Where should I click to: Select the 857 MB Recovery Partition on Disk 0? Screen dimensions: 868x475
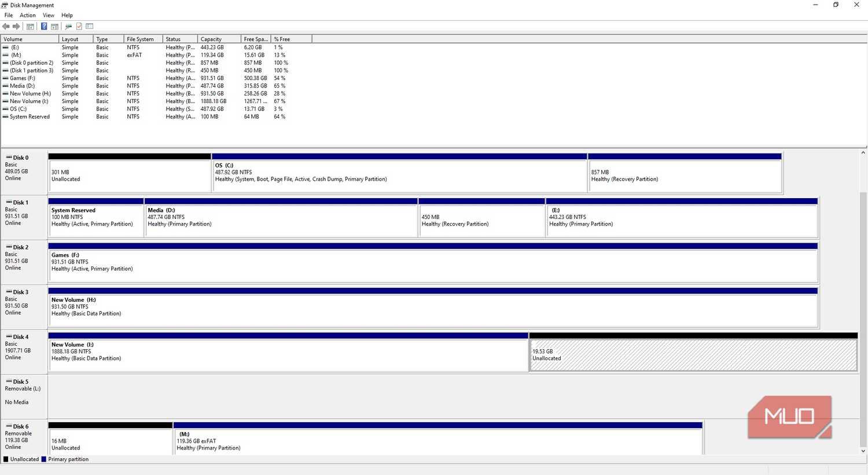point(685,173)
